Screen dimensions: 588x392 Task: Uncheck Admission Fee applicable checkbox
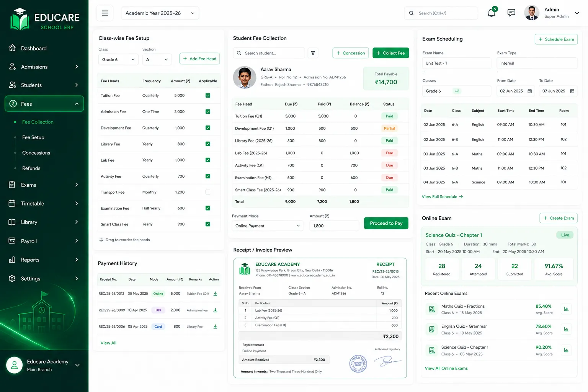[x=208, y=111]
